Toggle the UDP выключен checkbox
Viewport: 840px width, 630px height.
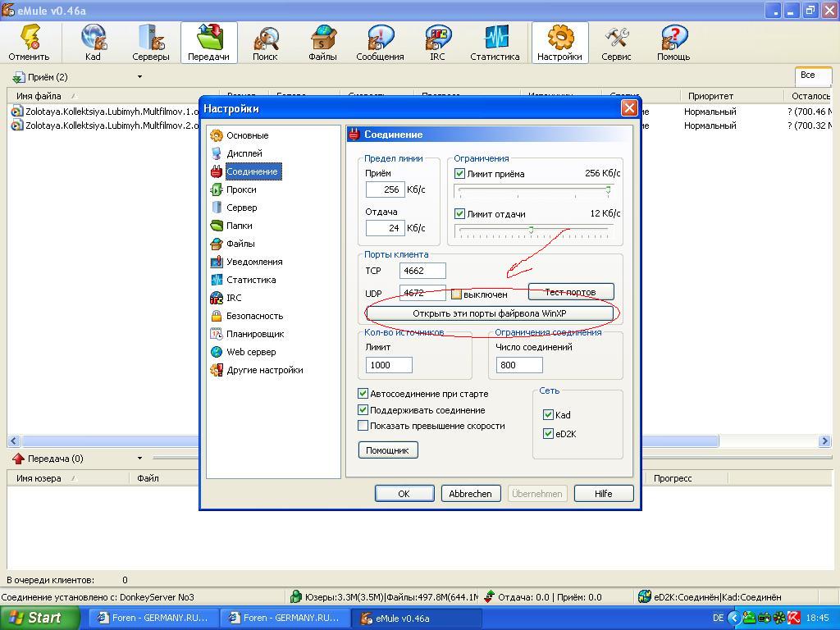pos(456,294)
